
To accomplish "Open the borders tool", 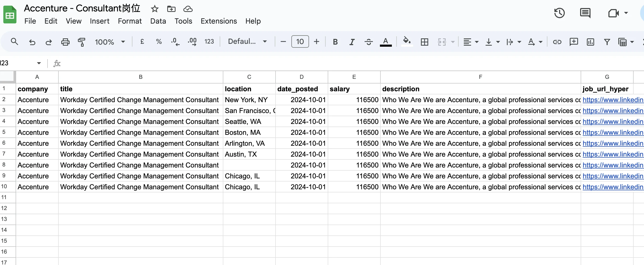I will click(x=425, y=42).
